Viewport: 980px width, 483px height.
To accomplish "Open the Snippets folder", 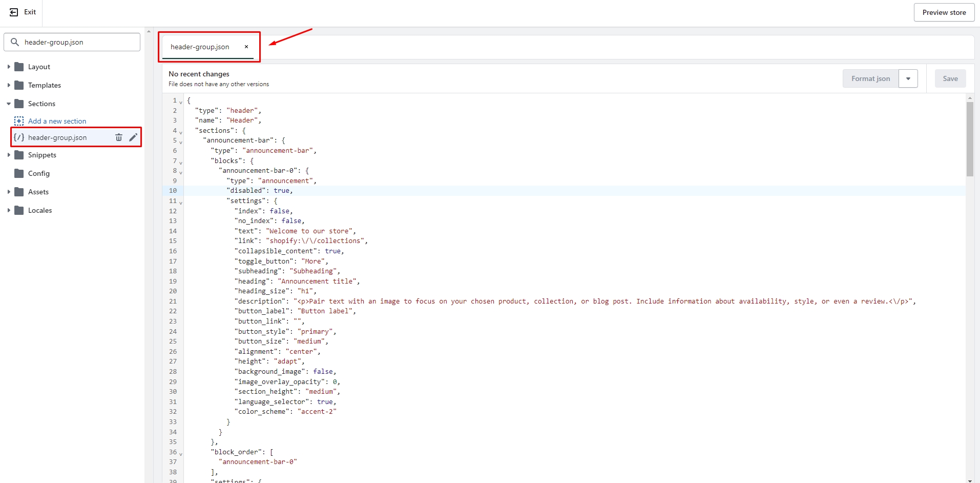I will click(42, 155).
